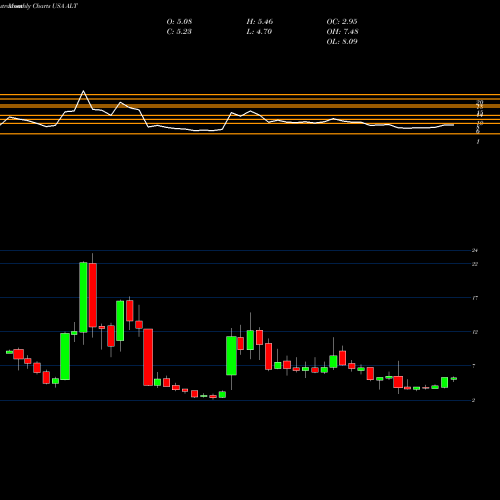Click the 2 price axis label
The width and height of the screenshot is (500, 500).
click(x=473, y=400)
